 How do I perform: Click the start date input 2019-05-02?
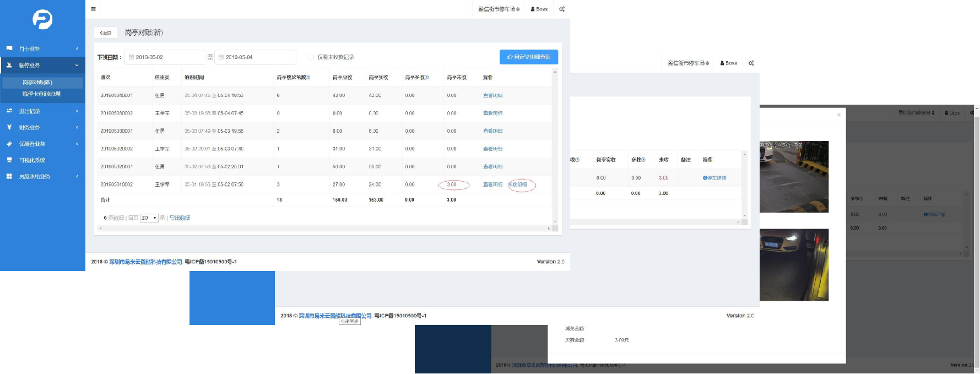pos(165,57)
